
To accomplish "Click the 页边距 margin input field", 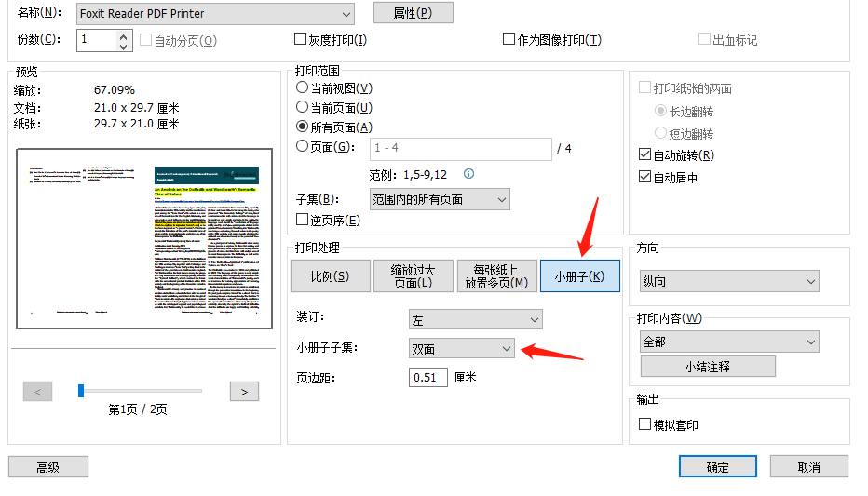I will pyautogui.click(x=427, y=378).
